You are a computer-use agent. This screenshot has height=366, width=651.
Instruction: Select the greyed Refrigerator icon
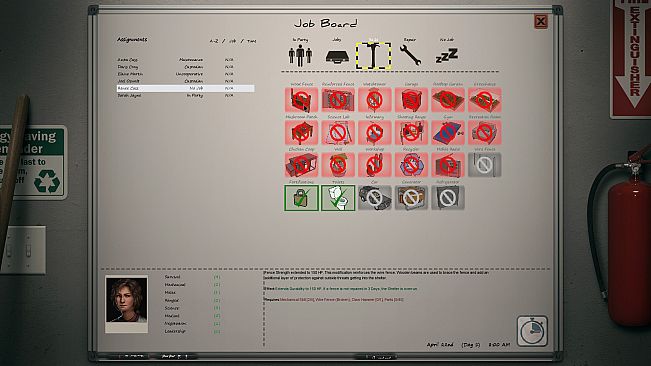448,198
